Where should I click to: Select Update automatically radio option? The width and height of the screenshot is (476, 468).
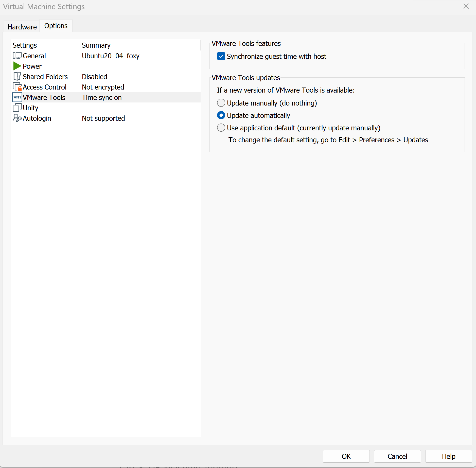[221, 115]
